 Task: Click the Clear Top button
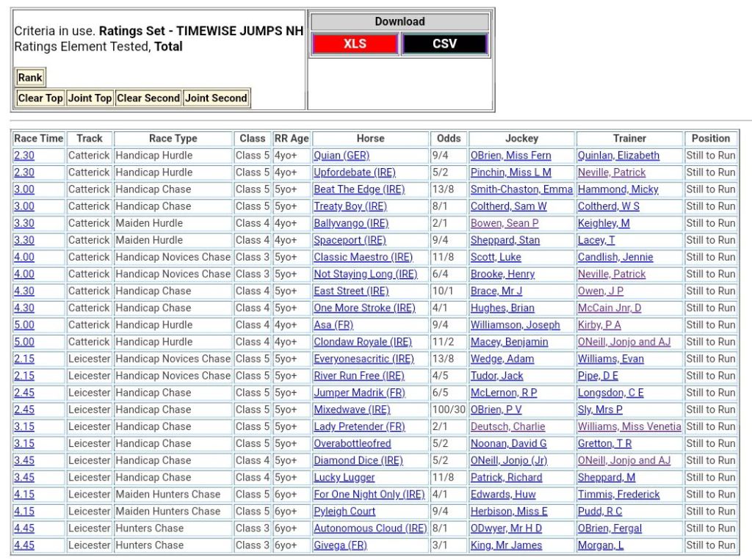tap(40, 98)
